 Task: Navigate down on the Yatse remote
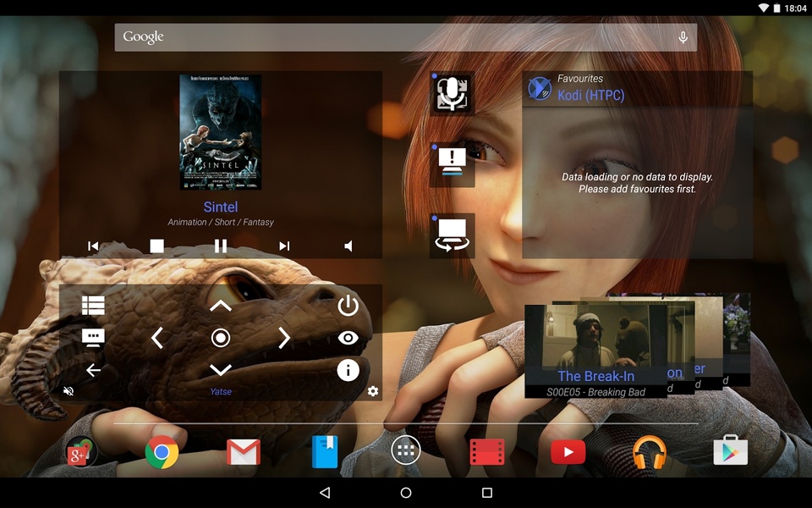click(221, 370)
